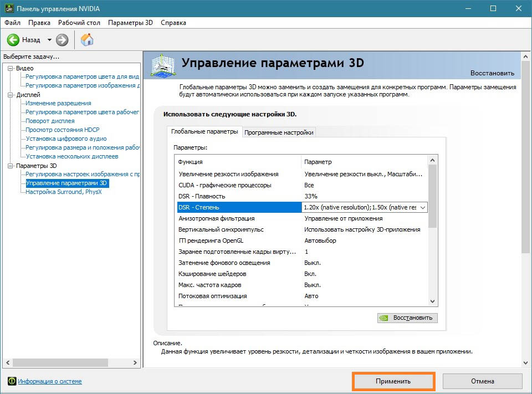Collapse the Видео tree node

[x=10, y=68]
